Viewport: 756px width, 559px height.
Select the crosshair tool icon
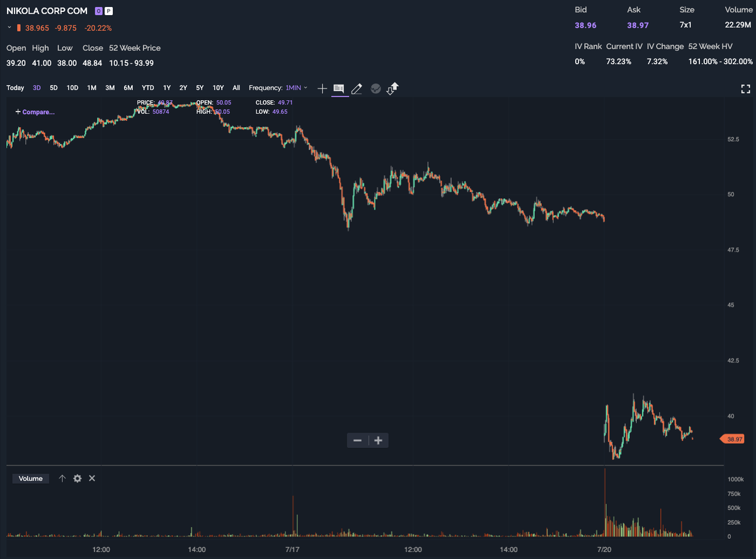click(x=322, y=88)
